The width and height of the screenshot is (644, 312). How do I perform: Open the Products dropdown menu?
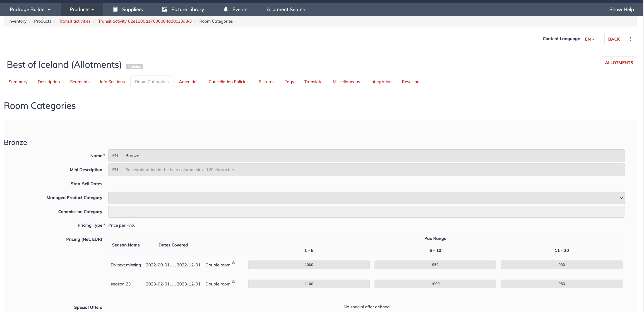[x=82, y=9]
